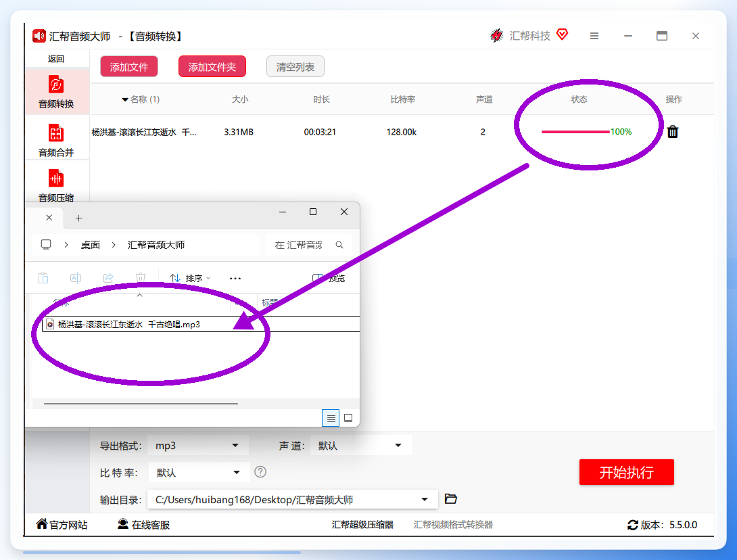
Task: Expand breadcrumb chevron before 桌面
Action: [66, 245]
